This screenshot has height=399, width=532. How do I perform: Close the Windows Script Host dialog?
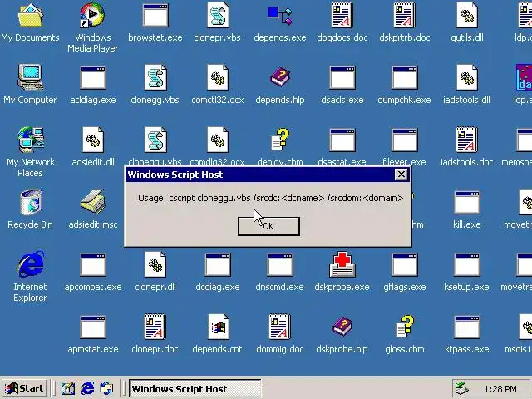401,175
